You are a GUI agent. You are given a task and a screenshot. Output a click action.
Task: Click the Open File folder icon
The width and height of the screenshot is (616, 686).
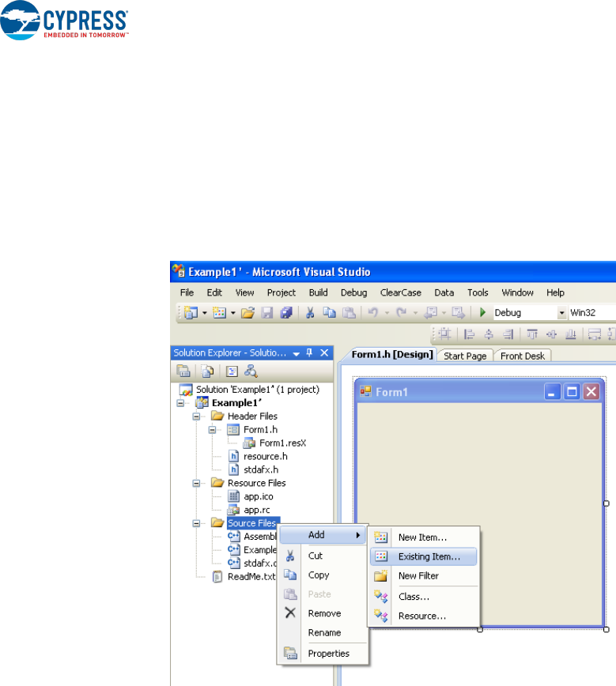pos(248,312)
